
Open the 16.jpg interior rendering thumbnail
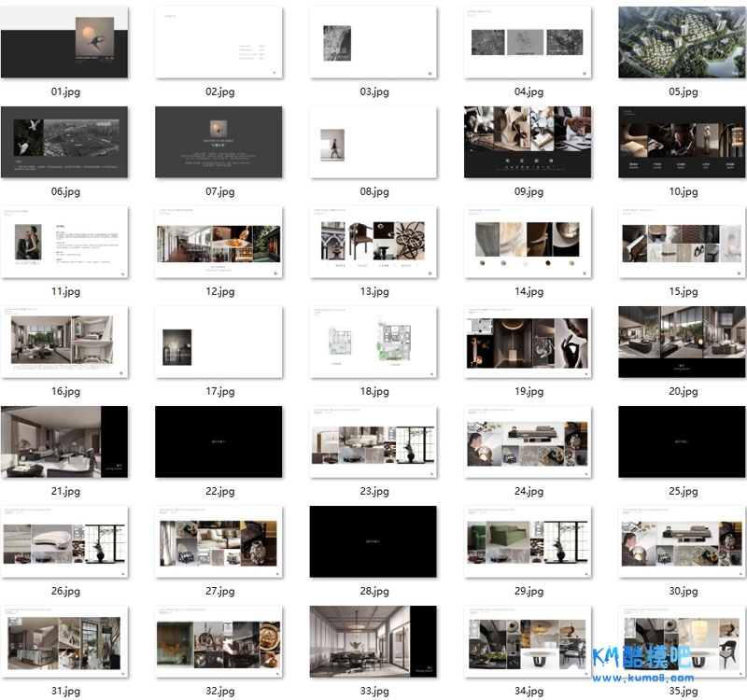coord(64,342)
